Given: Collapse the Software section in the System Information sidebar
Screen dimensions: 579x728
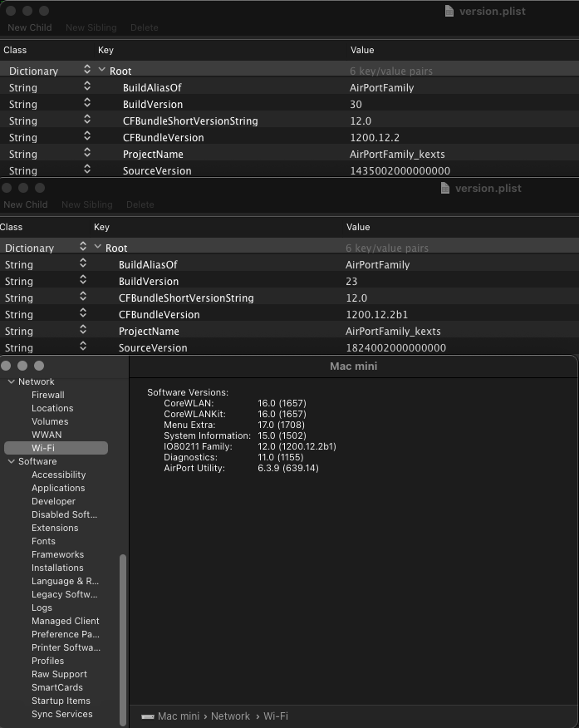Looking at the screenshot, I should [x=11, y=461].
